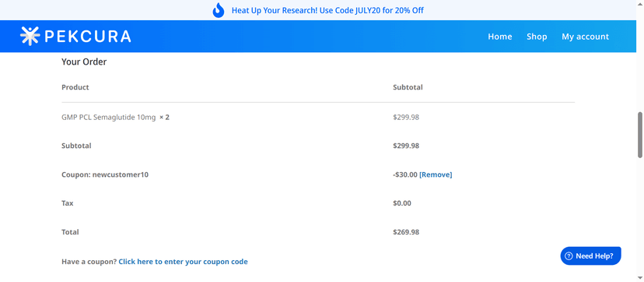Viewport: 644px width, 282px height.
Task: Go to My account
Action: click(585, 37)
